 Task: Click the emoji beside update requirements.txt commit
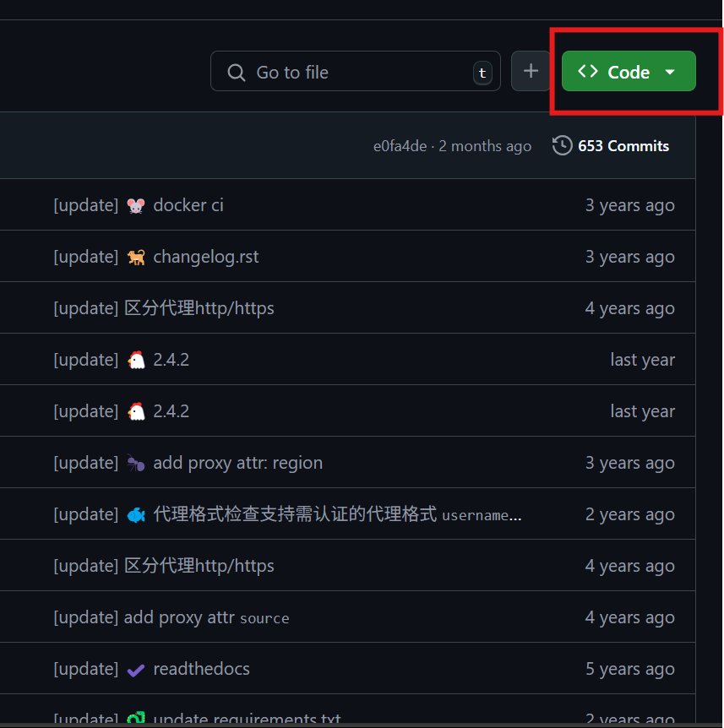[x=136, y=718]
